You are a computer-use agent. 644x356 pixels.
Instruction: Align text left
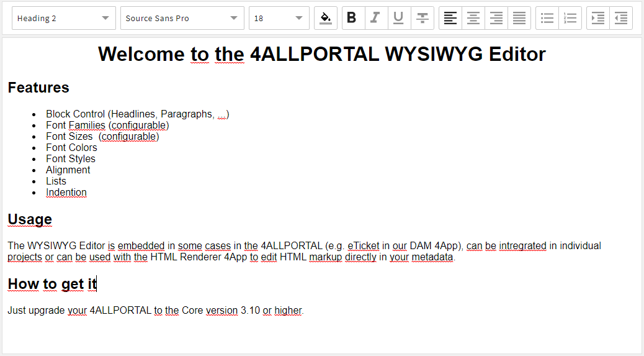pyautogui.click(x=450, y=18)
